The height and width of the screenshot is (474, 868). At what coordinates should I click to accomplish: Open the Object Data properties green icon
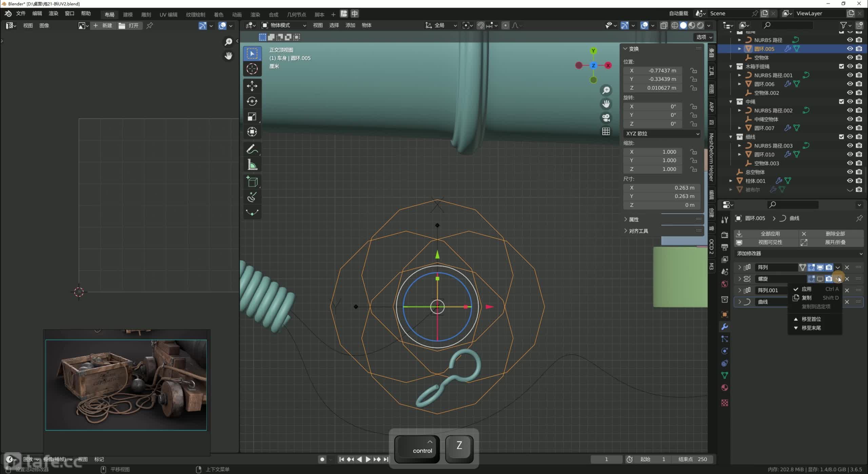(x=725, y=376)
